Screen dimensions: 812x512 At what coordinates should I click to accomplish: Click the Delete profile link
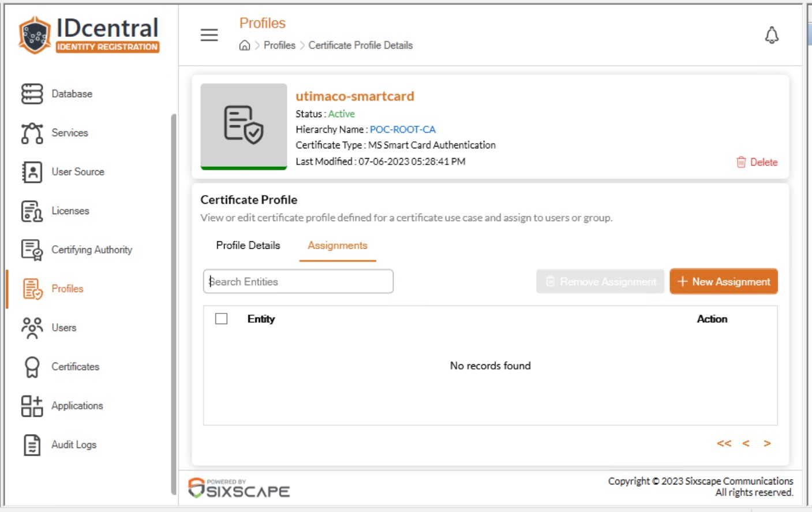tap(757, 162)
